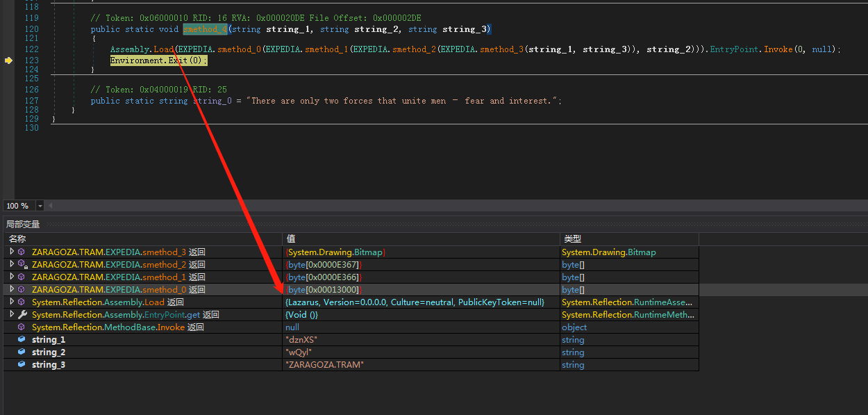Image resolution: width=868 pixels, height=415 pixels.
Task: Click the {byte[0x0000E366]} value cell
Action: pyautogui.click(x=421, y=277)
